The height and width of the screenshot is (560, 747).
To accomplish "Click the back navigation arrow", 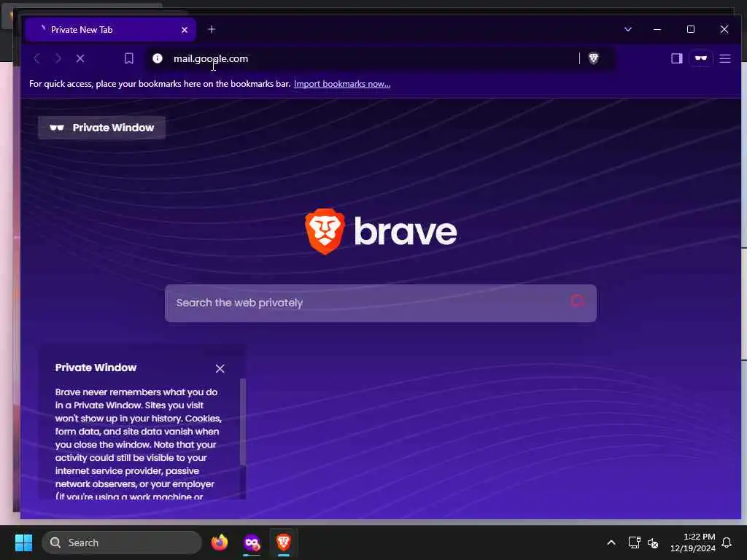I will tap(36, 58).
